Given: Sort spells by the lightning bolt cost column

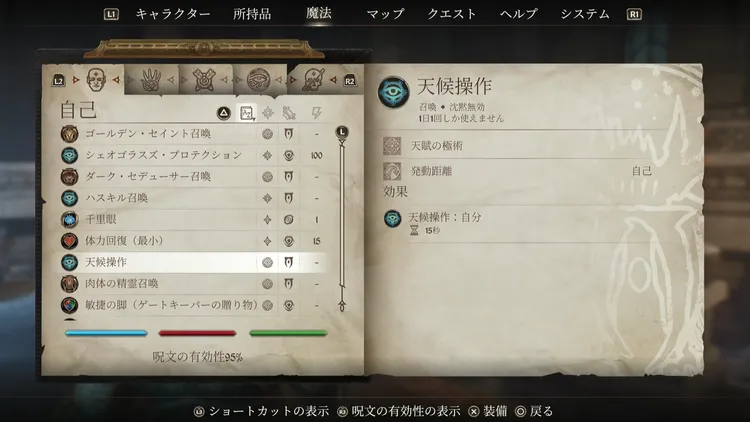Looking at the screenshot, I should click(x=316, y=113).
